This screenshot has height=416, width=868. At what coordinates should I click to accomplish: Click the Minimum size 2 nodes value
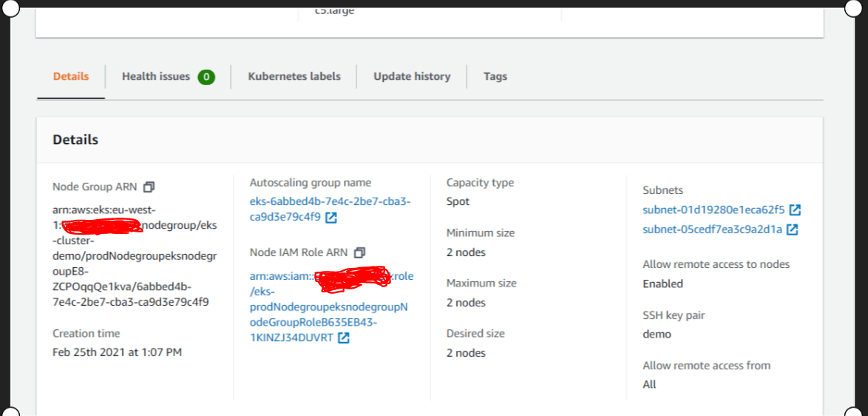(x=466, y=252)
